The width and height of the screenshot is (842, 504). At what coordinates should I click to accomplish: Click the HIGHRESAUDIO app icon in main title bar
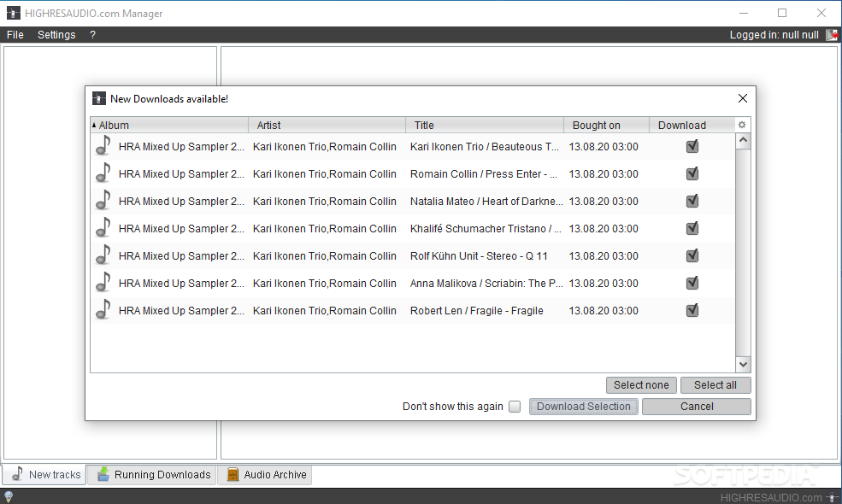click(14, 13)
